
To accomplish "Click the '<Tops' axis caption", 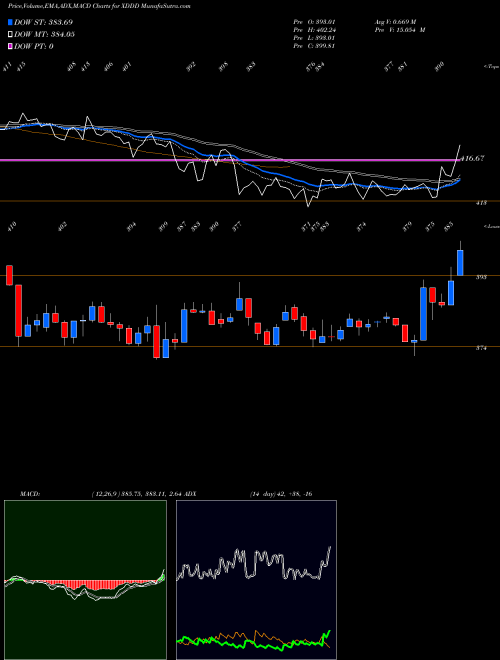I will (x=491, y=67).
